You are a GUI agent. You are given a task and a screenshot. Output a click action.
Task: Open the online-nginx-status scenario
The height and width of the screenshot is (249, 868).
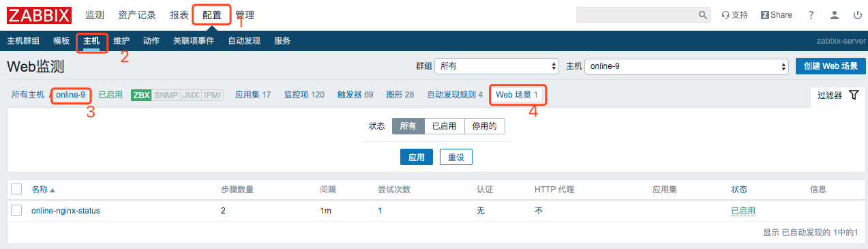point(65,211)
